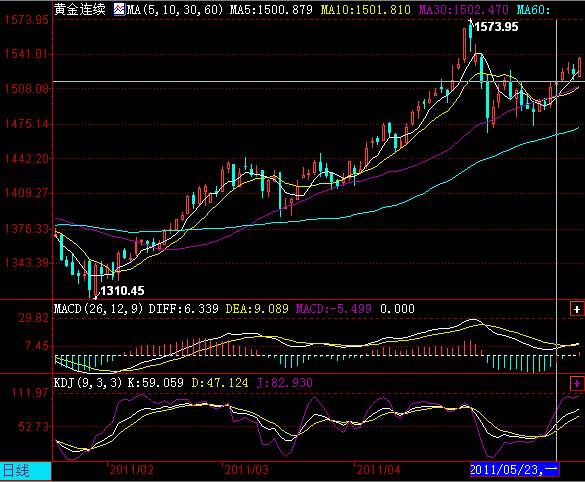The image size is (585, 482).
Task: Select the 2011/02 timeline marker
Action: click(132, 470)
